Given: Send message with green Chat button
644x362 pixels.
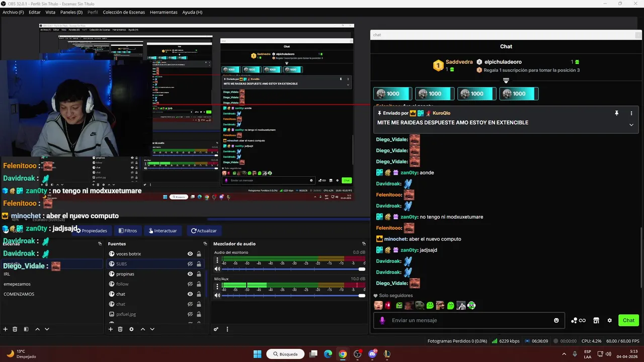Looking at the screenshot, I should tap(628, 320).
